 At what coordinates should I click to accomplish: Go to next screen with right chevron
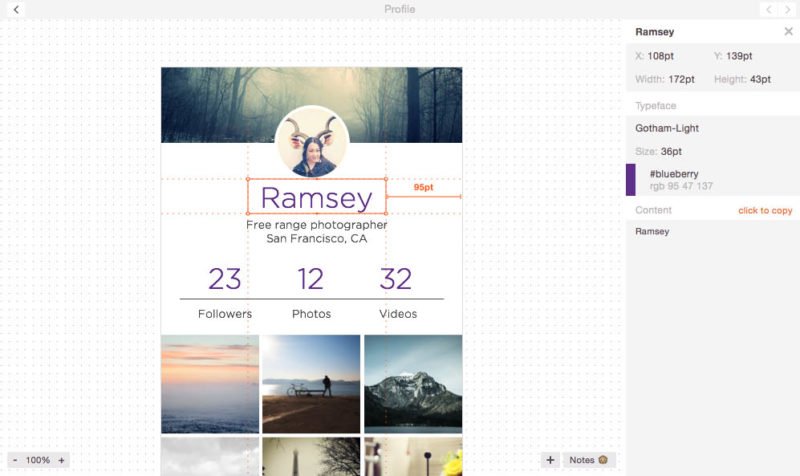(788, 9)
